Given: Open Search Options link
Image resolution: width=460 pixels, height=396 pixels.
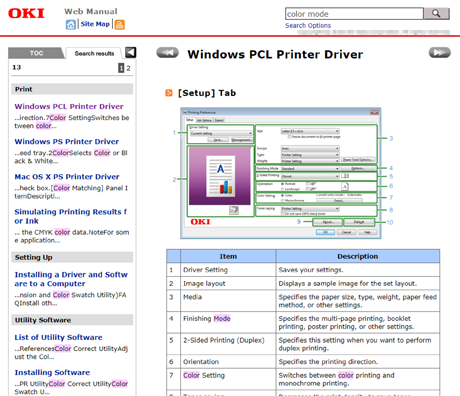Looking at the screenshot, I should [308, 26].
